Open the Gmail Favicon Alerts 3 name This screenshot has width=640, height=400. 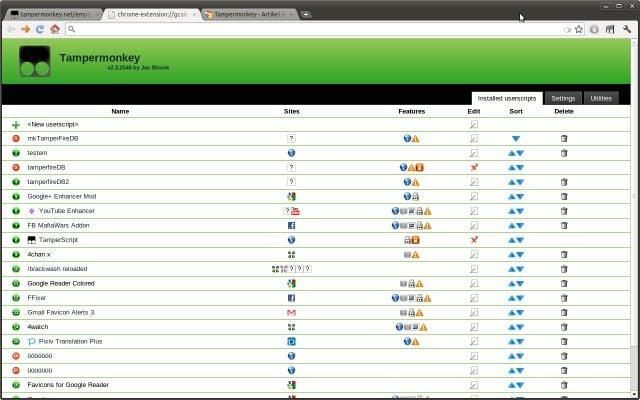[x=61, y=313]
